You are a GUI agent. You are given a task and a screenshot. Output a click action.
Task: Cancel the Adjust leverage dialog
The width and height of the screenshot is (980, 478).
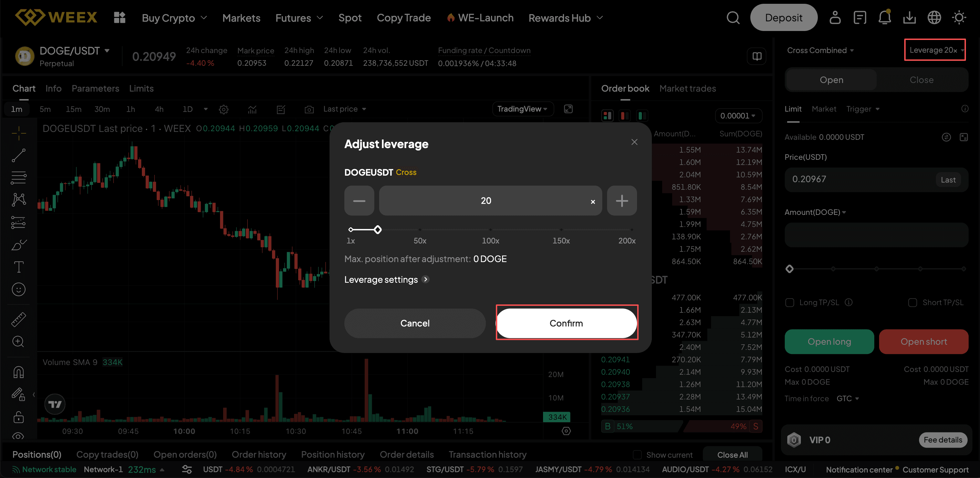point(415,323)
